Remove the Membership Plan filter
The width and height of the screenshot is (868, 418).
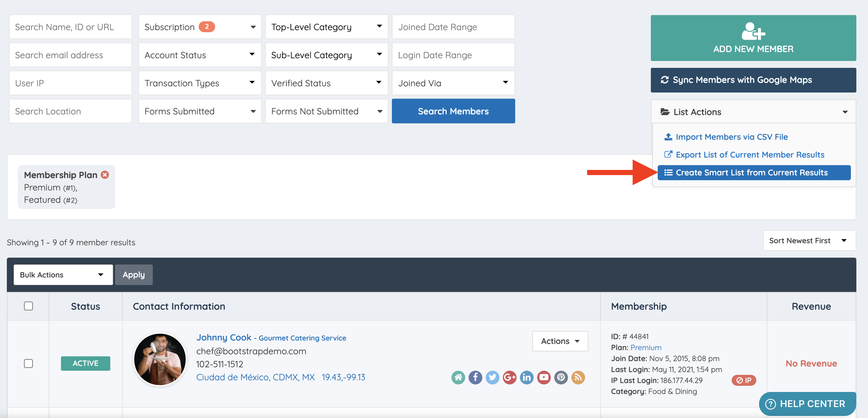[105, 175]
